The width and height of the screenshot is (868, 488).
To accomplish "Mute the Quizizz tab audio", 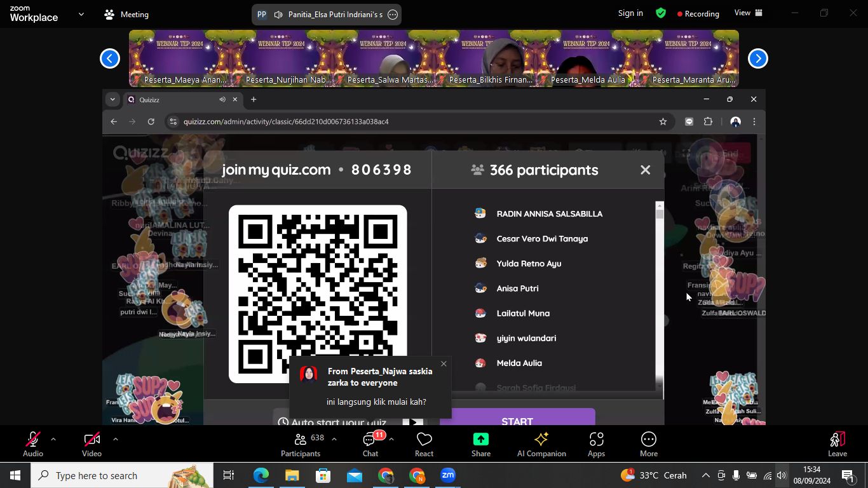I will pos(222,100).
